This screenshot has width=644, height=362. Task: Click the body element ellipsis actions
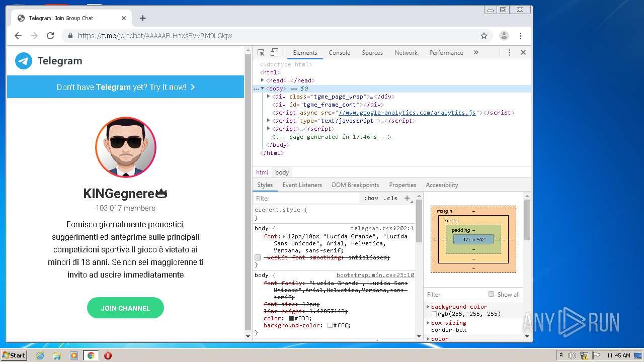tap(256, 88)
